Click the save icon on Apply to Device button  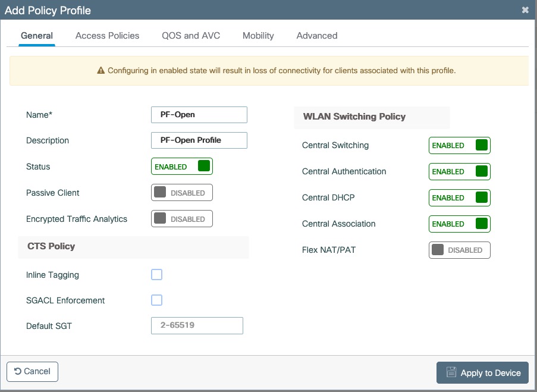coord(451,372)
